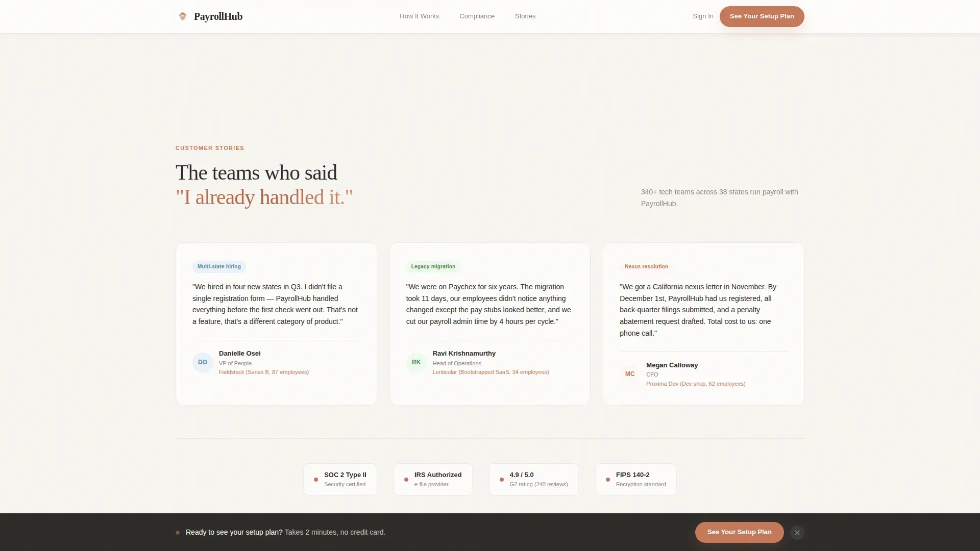Click the CFO title text
The image size is (980, 551).
click(652, 374)
